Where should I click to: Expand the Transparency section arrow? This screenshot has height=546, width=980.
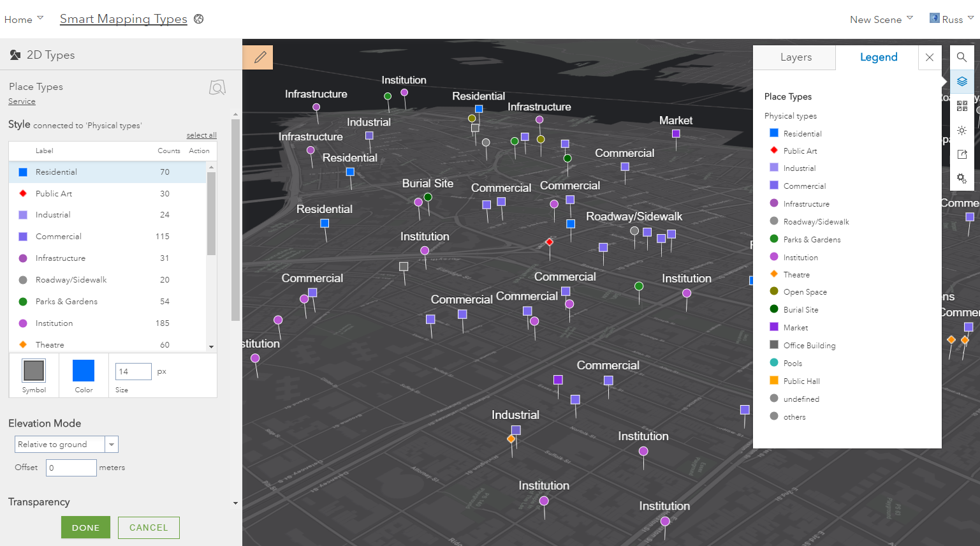[235, 503]
